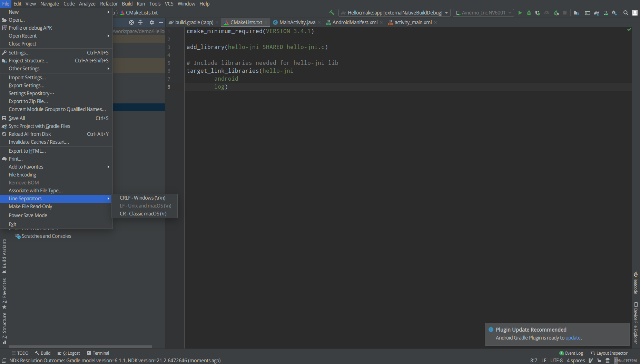Sync project with Gradle files toolbar icon
The image size is (640, 364).
pos(597,13)
